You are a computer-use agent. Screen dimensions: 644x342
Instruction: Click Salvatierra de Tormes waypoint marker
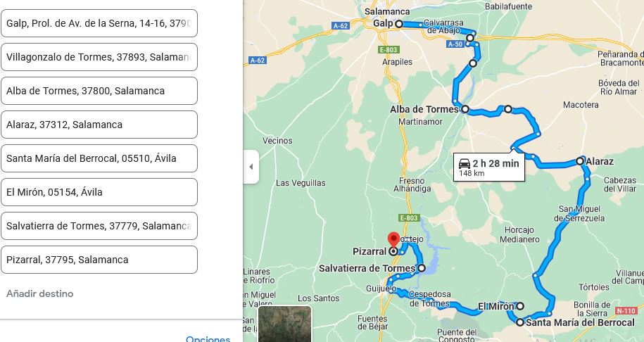pyautogui.click(x=422, y=269)
